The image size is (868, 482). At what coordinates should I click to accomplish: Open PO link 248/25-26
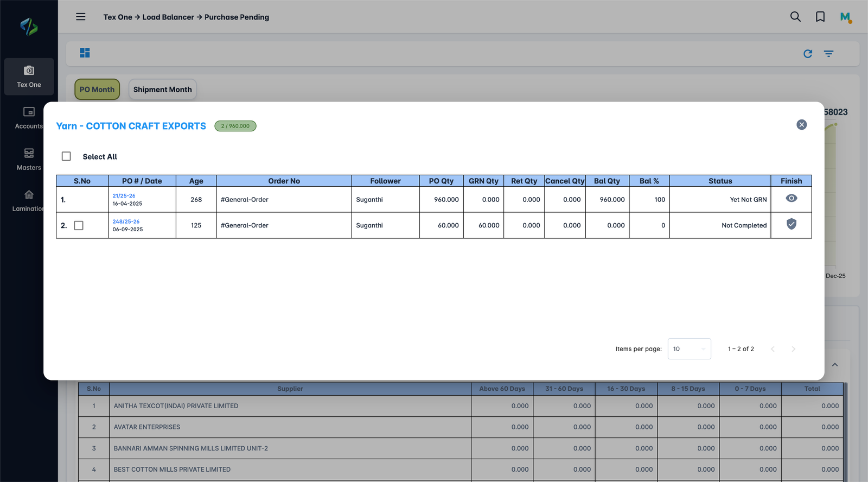(126, 221)
